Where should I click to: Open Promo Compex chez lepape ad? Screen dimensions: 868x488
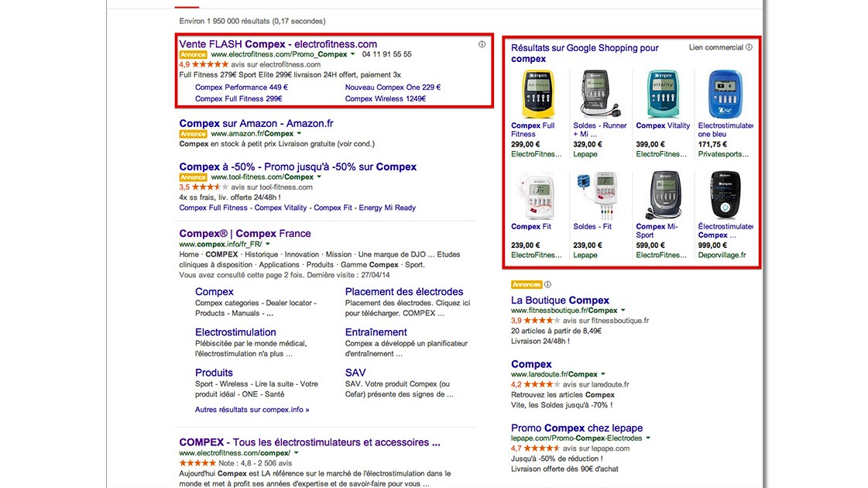click(x=577, y=428)
